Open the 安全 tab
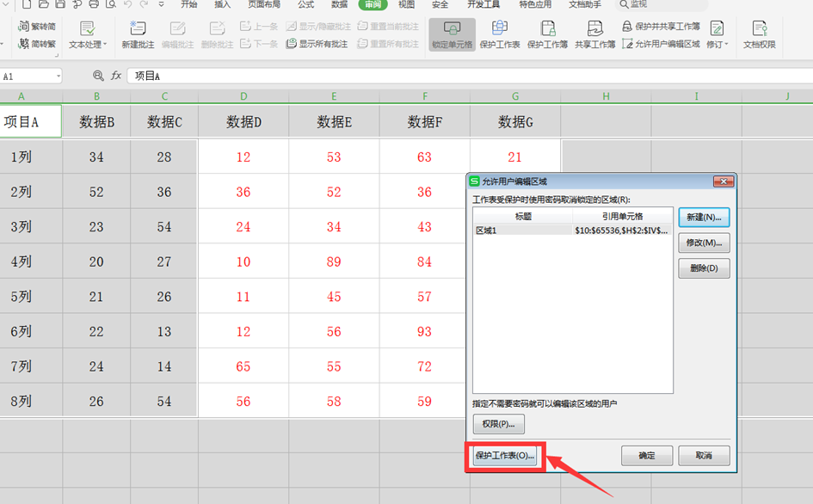The height and width of the screenshot is (504, 813). 440,4
